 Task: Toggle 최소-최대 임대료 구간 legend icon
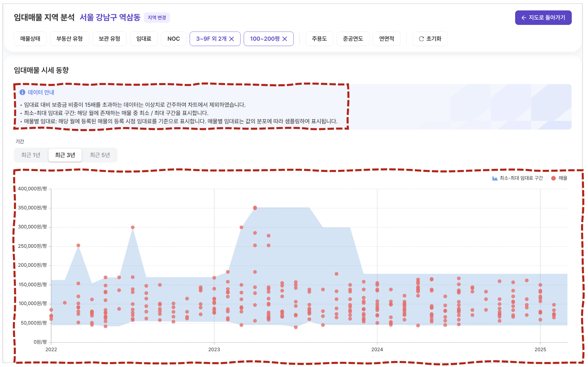[495, 178]
